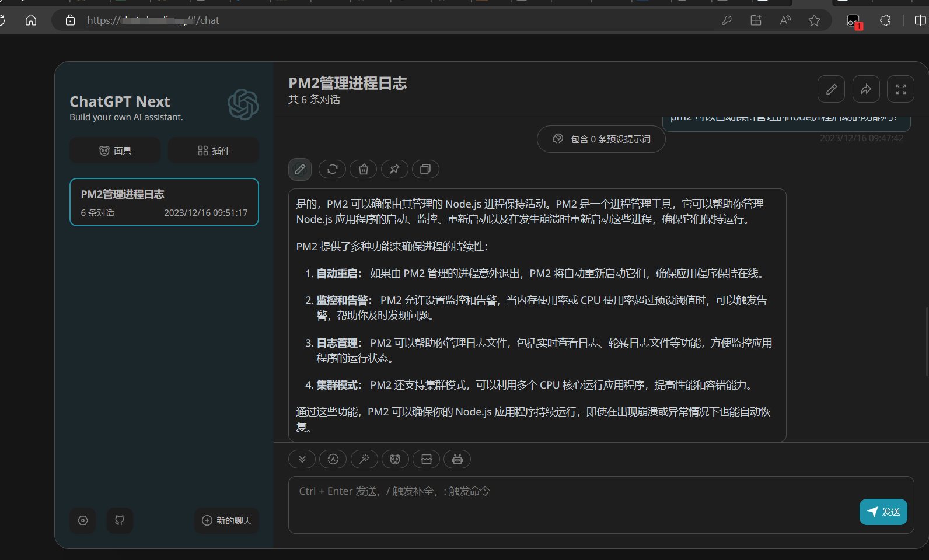Choose model with robot icon

coord(457,459)
